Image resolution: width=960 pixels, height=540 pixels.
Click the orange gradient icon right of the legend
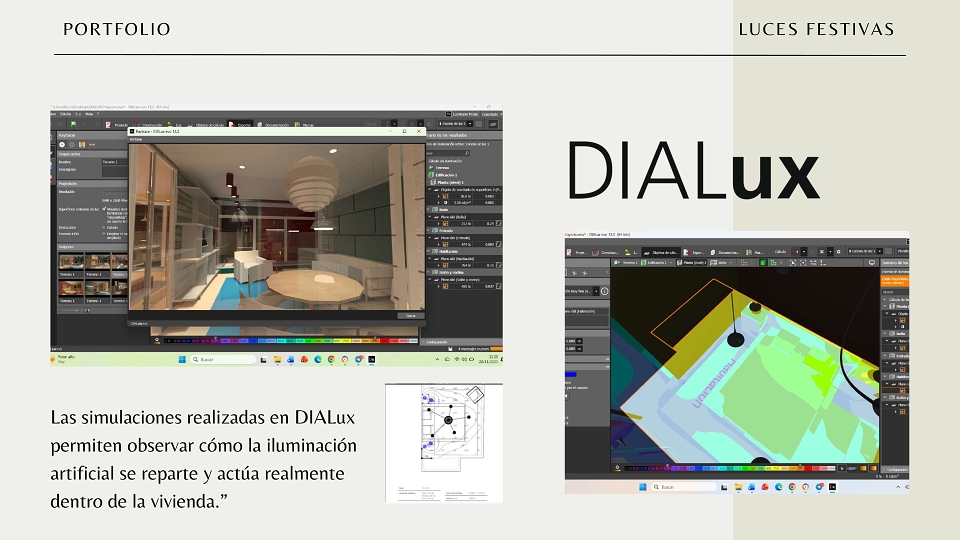(863, 468)
